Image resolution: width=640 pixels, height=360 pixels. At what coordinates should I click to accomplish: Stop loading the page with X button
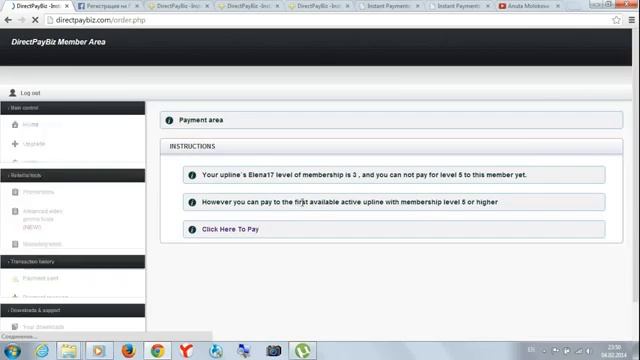point(35,20)
